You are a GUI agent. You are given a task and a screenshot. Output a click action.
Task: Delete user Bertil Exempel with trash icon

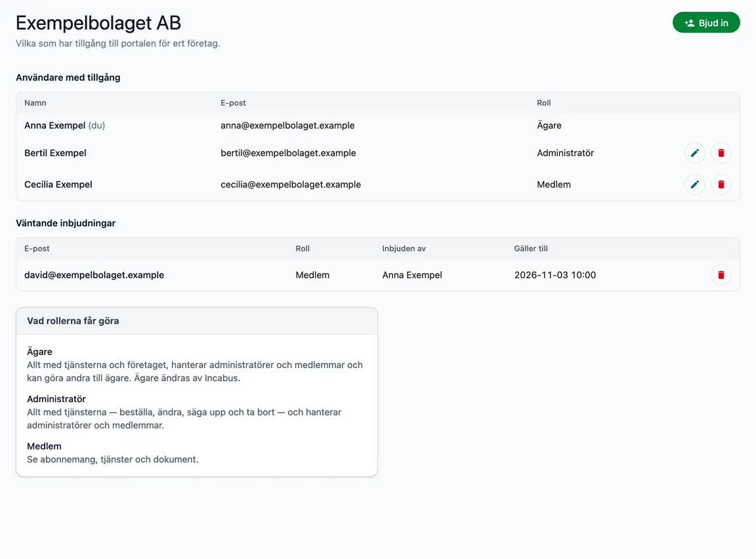tap(721, 154)
